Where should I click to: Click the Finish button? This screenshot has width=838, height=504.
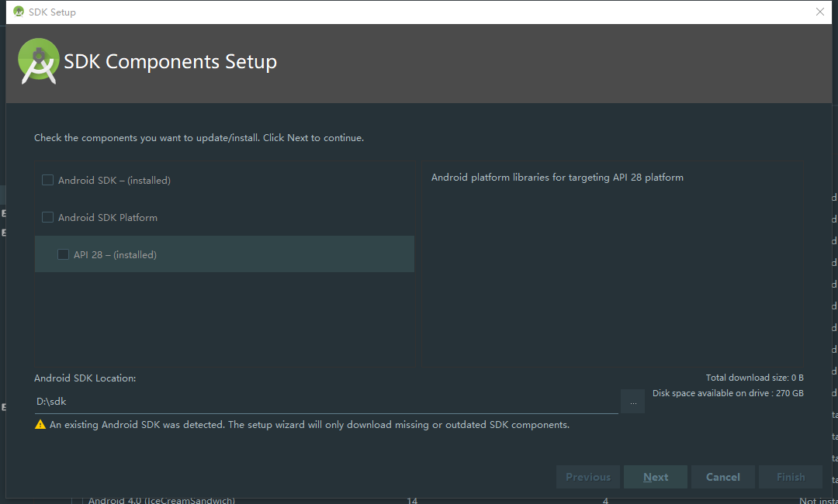tap(790, 476)
